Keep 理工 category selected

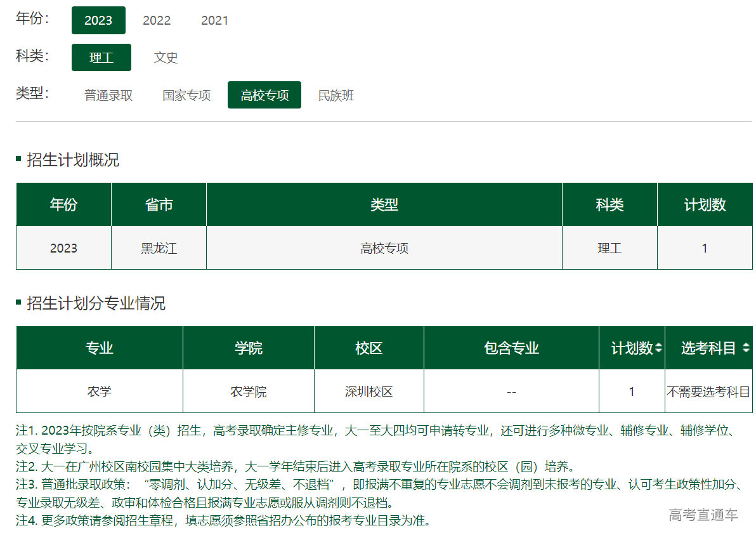101,57
